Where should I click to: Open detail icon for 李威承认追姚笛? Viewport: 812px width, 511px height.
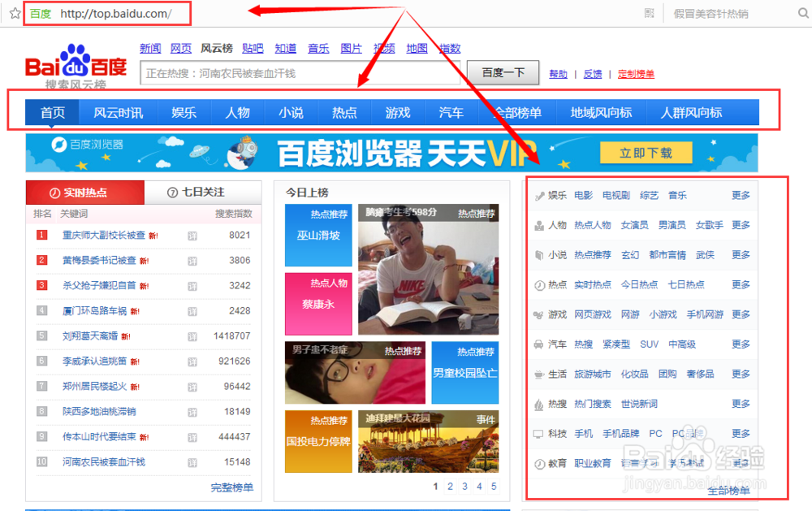tap(192, 362)
